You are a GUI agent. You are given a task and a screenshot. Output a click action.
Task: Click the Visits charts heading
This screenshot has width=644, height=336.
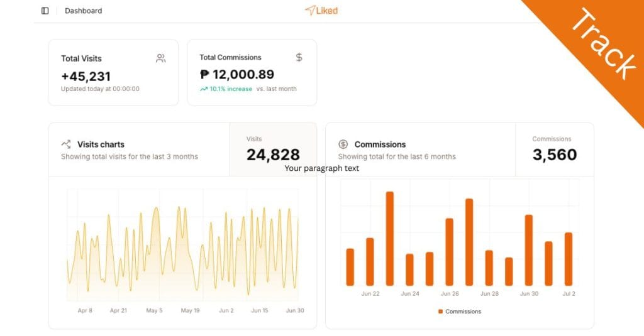101,144
